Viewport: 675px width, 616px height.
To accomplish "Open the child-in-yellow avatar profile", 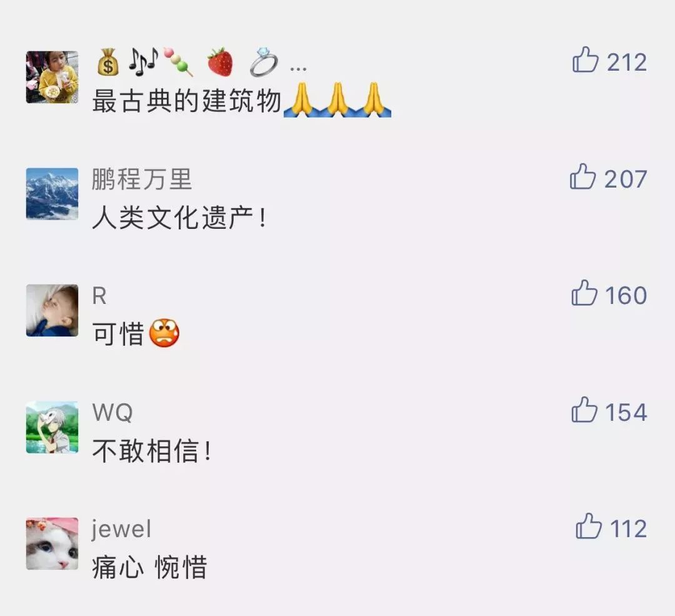I will [x=52, y=77].
